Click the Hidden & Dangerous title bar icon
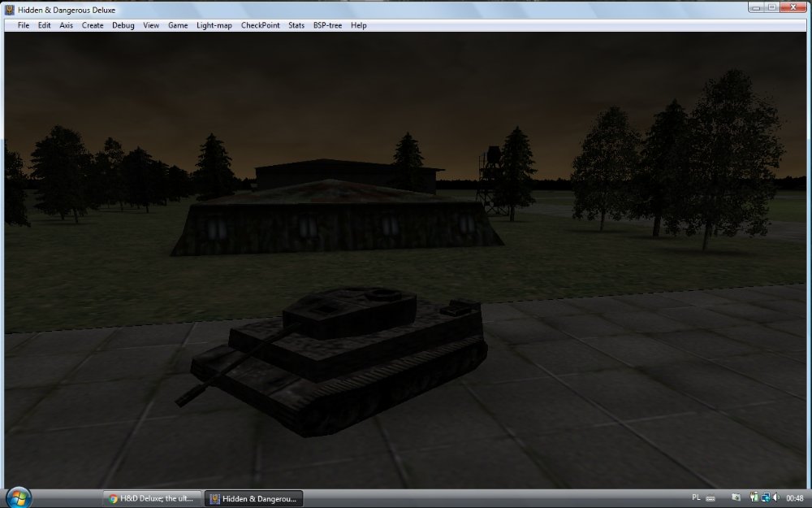Viewport: 812px width, 508px height. point(10,9)
